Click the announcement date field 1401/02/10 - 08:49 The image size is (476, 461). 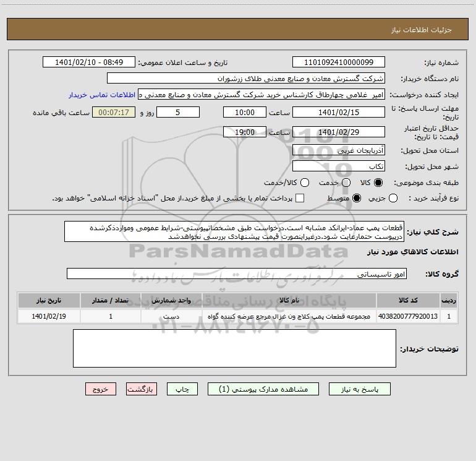pos(89,62)
